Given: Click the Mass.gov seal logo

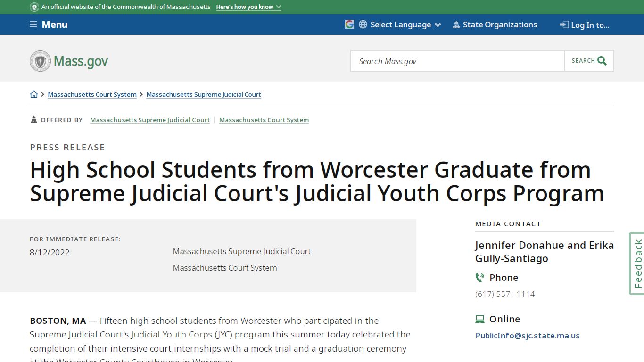Looking at the screenshot, I should (x=40, y=61).
